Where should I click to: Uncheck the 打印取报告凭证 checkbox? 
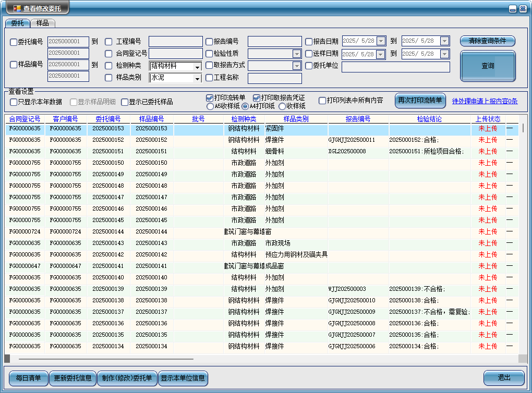[x=257, y=97]
